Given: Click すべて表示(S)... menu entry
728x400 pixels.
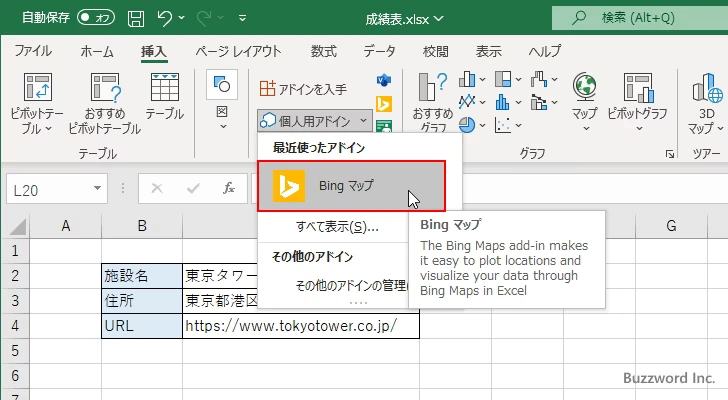Looking at the screenshot, I should tap(337, 227).
